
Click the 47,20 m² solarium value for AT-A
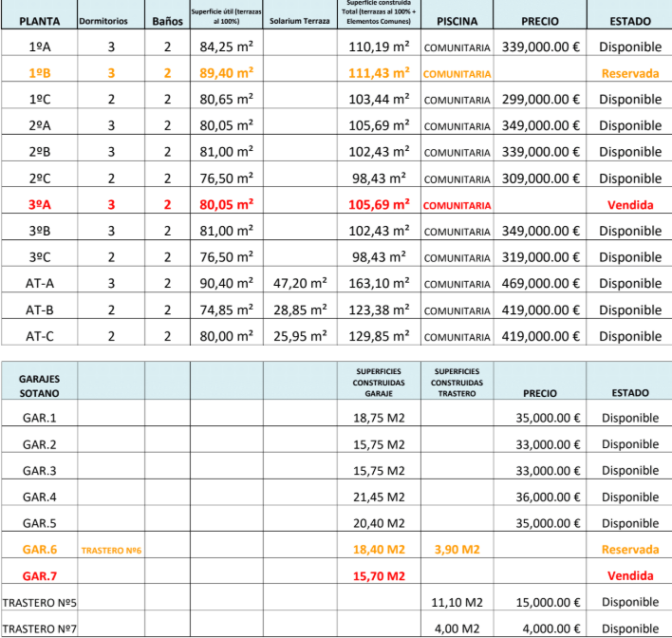(299, 283)
